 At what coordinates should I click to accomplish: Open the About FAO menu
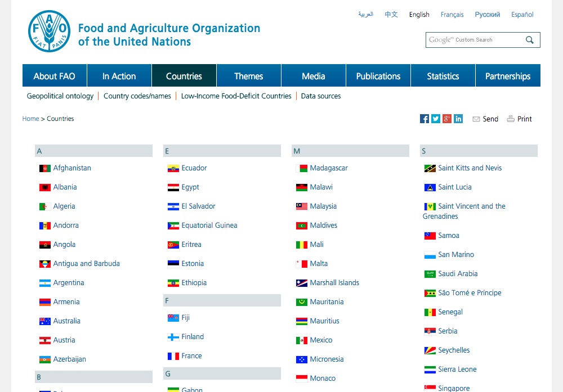click(x=55, y=76)
